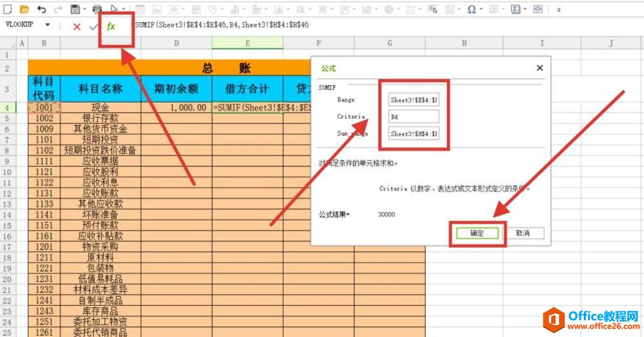Redo the undone action
The height and width of the screenshot is (337, 644).
point(58,9)
